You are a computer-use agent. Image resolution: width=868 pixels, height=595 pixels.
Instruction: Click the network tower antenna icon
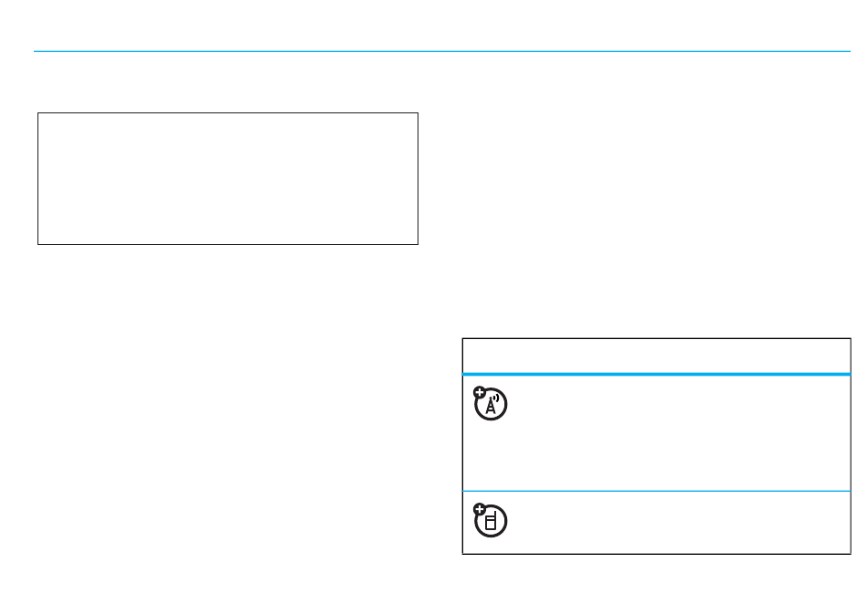point(491,404)
